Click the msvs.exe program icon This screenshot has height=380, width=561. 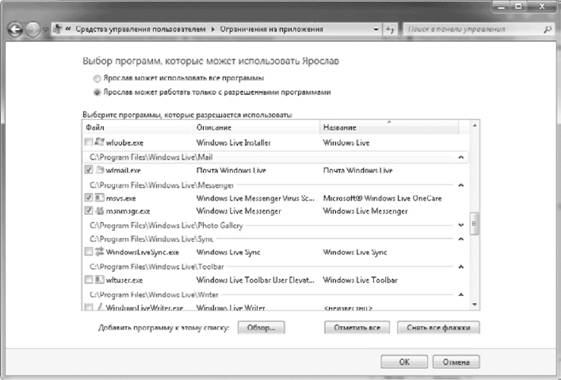pyautogui.click(x=99, y=198)
